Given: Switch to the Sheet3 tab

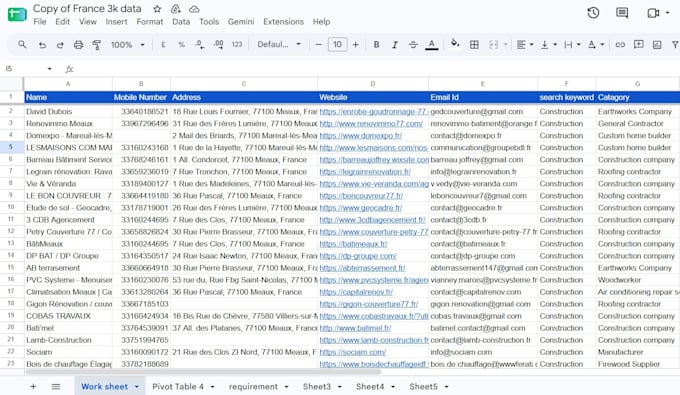Looking at the screenshot, I should click(x=317, y=386).
